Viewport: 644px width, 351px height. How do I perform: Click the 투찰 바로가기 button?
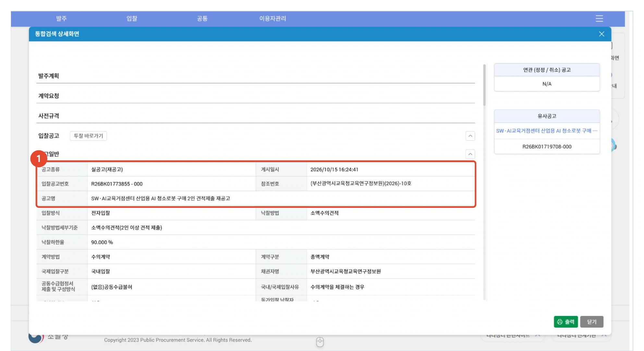[x=88, y=136]
